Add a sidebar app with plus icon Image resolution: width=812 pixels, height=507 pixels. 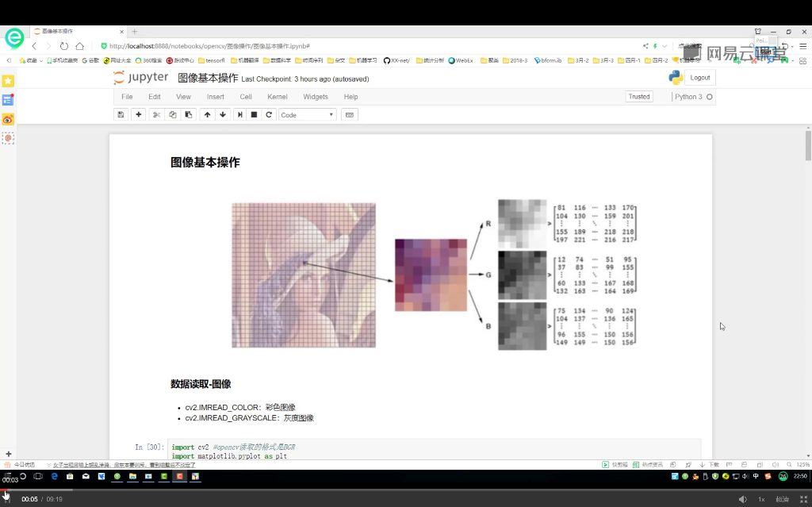[8, 454]
